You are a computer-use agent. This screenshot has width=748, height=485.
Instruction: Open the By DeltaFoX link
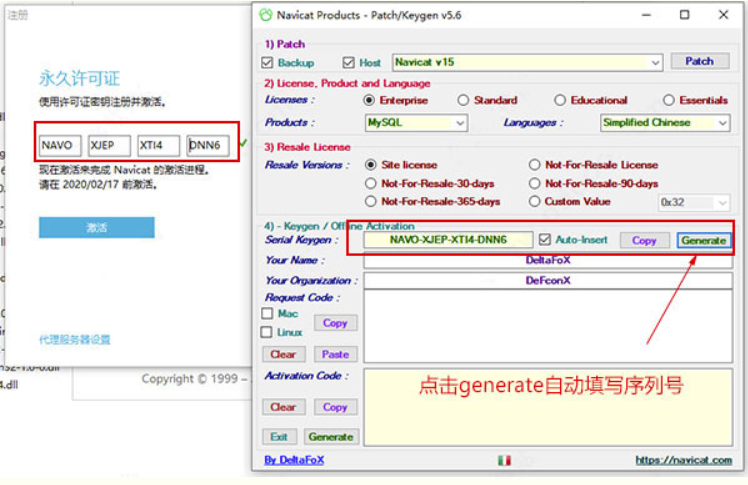click(294, 460)
